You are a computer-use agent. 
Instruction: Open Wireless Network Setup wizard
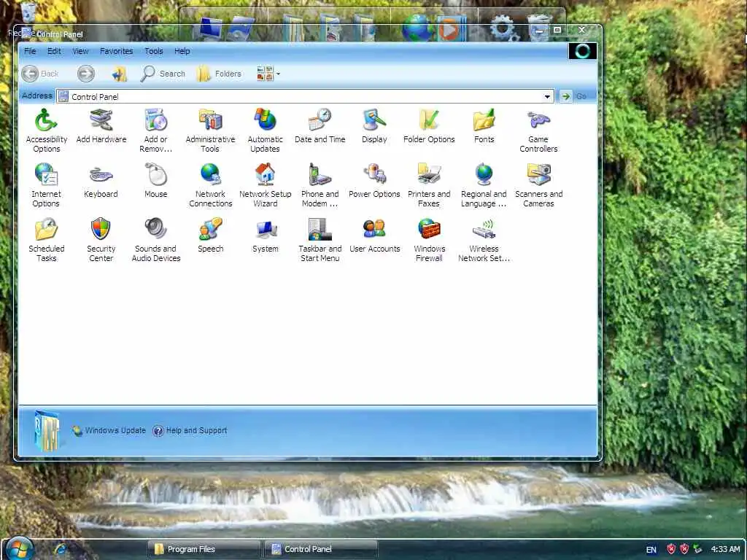pos(484,239)
